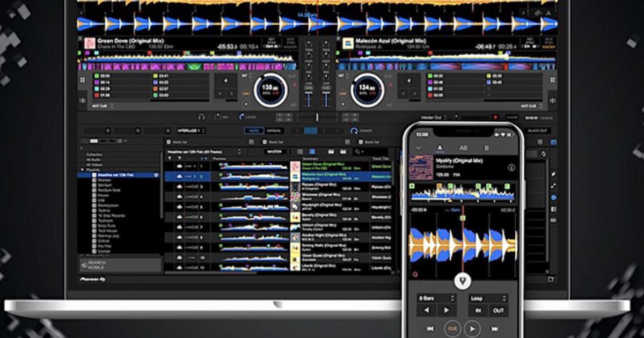Open the HOT CUE dropdown on deck 2
Screen dimensions: 644x338
coord(531,107)
